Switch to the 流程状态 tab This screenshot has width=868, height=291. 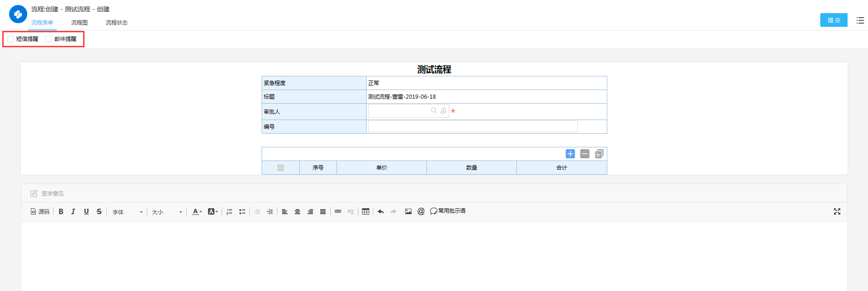(x=117, y=22)
